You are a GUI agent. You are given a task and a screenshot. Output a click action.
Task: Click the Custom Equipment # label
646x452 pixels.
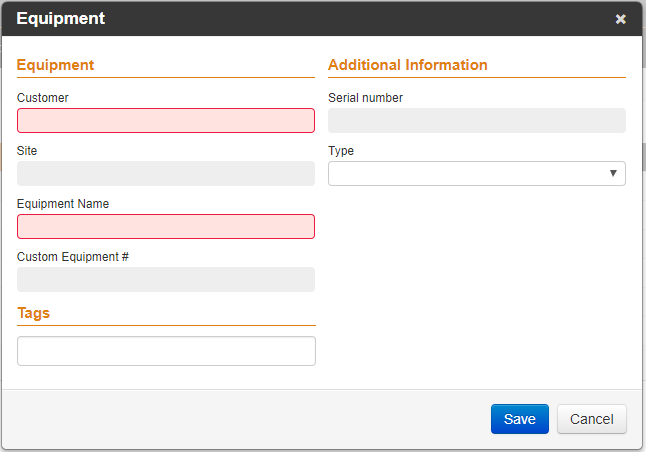(73, 257)
